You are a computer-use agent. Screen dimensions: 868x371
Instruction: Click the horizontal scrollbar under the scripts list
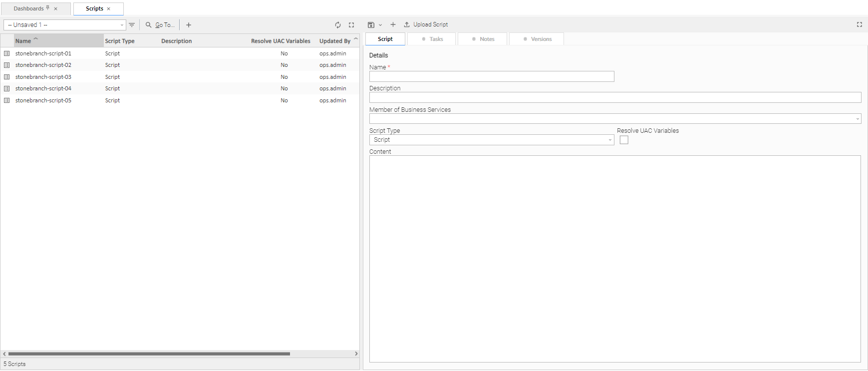149,354
